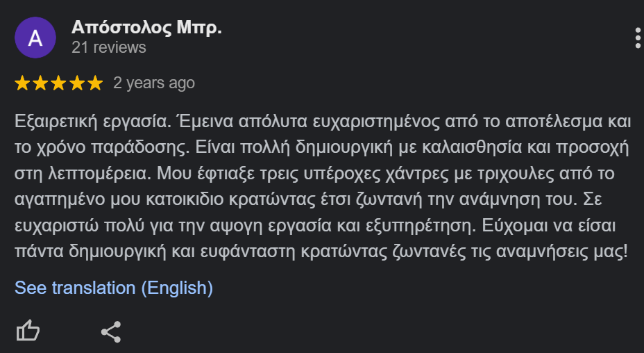Like the review with the thumbs-up icon
This screenshot has width=644, height=353.
coord(28,331)
